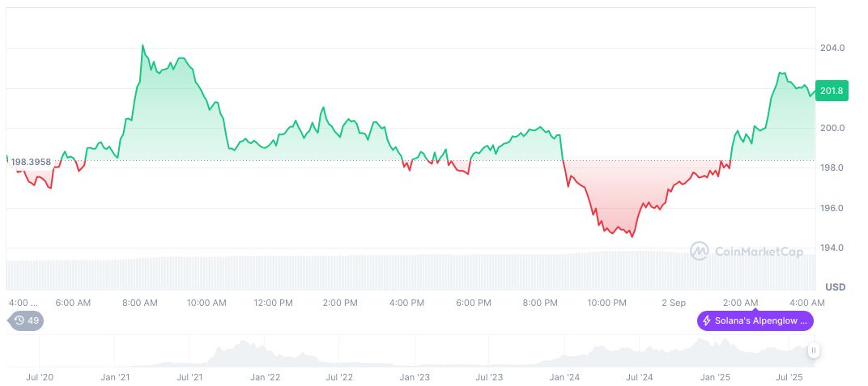868x386 pixels.
Task: Jump to Jul '21 on the overview timeline
Action: click(189, 377)
